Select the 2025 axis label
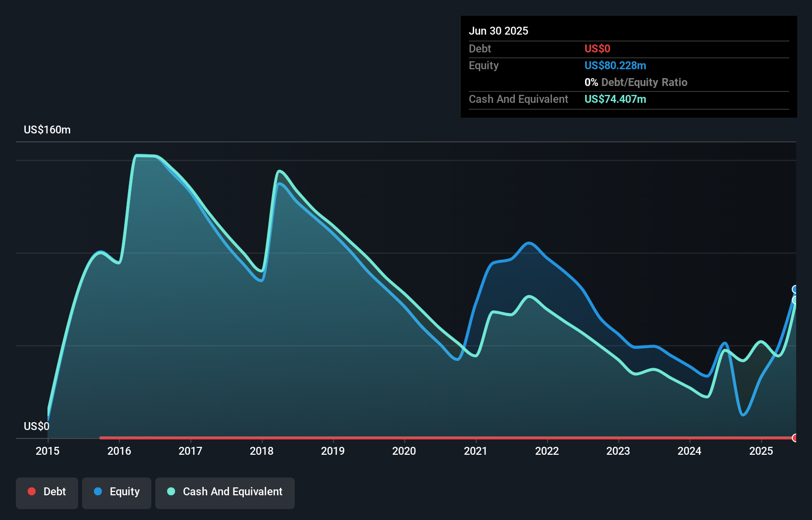 (x=762, y=451)
